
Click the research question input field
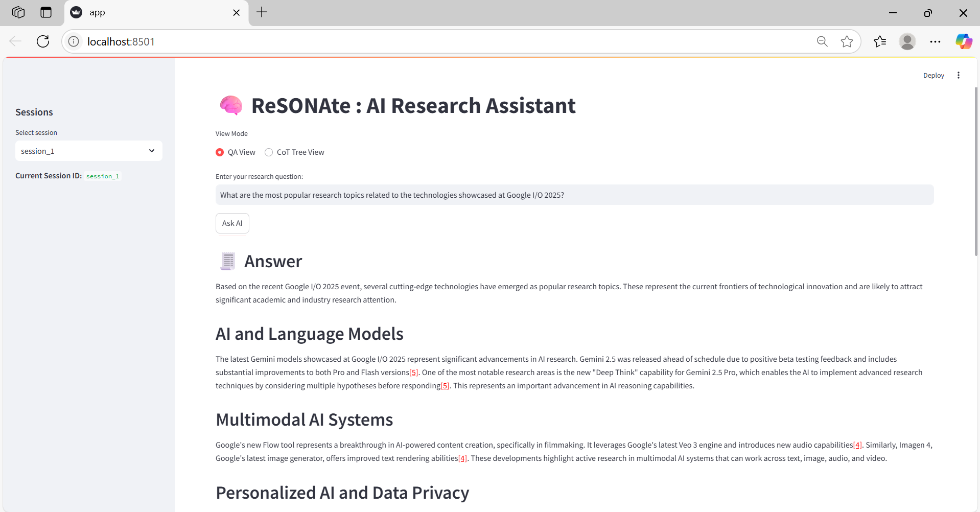click(x=574, y=195)
